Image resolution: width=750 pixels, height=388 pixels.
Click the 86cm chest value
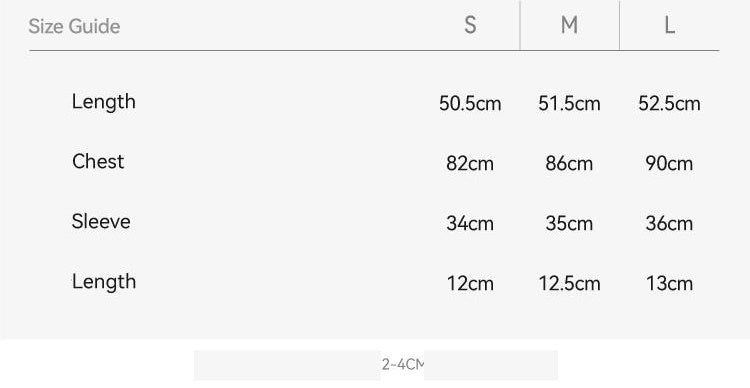pyautogui.click(x=569, y=164)
